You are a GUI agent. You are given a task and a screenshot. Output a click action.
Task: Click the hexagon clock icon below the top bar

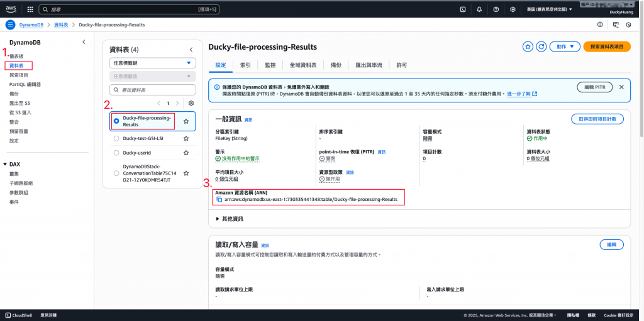click(x=628, y=24)
